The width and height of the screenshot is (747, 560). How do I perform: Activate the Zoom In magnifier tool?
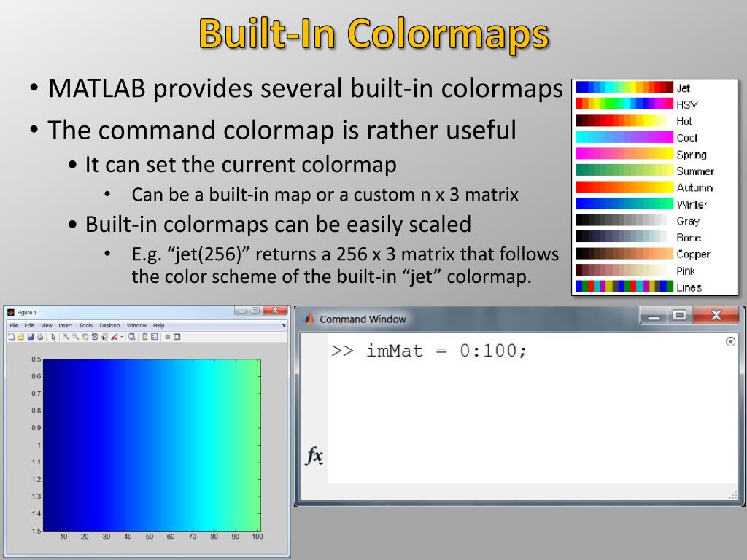(x=66, y=337)
